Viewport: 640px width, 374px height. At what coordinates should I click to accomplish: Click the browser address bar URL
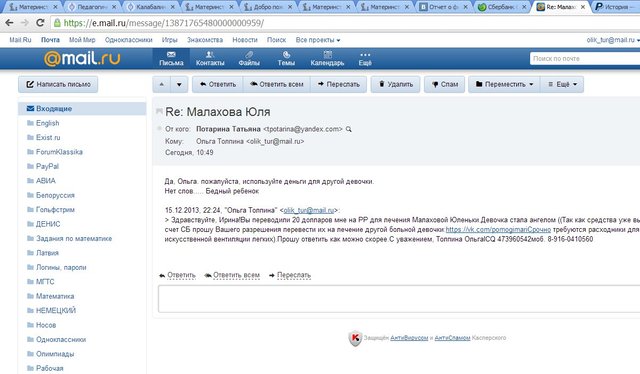pos(163,23)
